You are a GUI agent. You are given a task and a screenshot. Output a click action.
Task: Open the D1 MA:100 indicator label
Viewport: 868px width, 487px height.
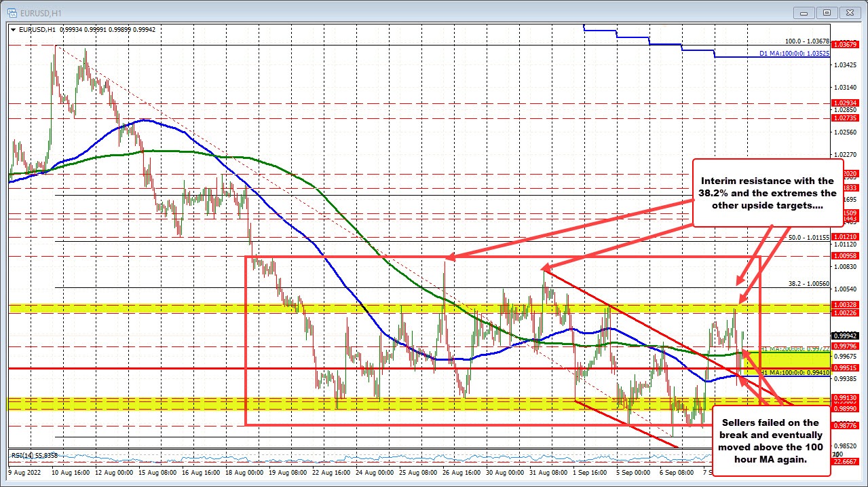[x=795, y=54]
